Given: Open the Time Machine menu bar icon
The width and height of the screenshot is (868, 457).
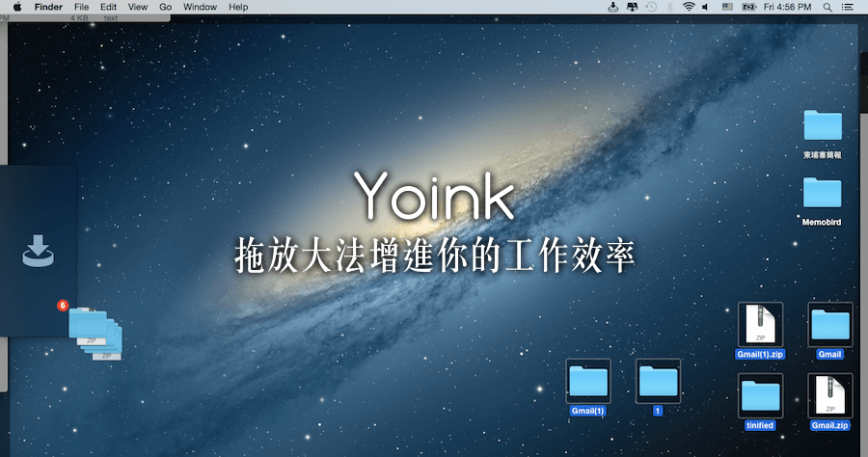Looking at the screenshot, I should [651, 7].
